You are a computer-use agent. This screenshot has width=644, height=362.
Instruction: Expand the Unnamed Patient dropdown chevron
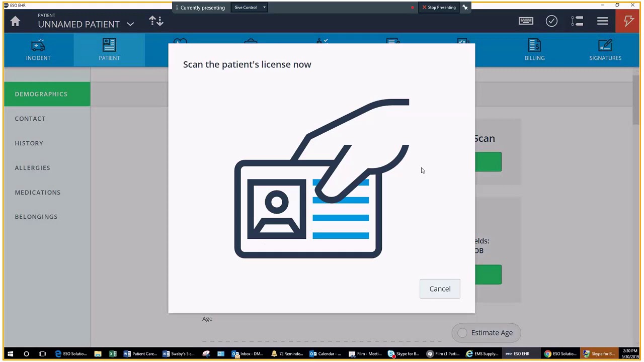click(130, 24)
